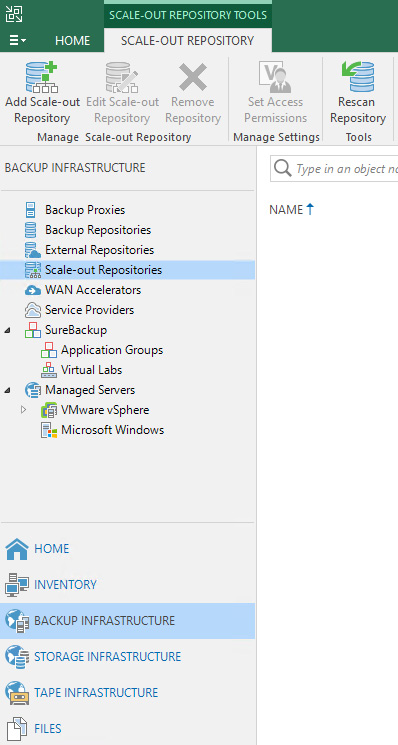Image resolution: width=398 pixels, height=745 pixels.
Task: Click the Storage Infrastructure icon
Action: 17,656
